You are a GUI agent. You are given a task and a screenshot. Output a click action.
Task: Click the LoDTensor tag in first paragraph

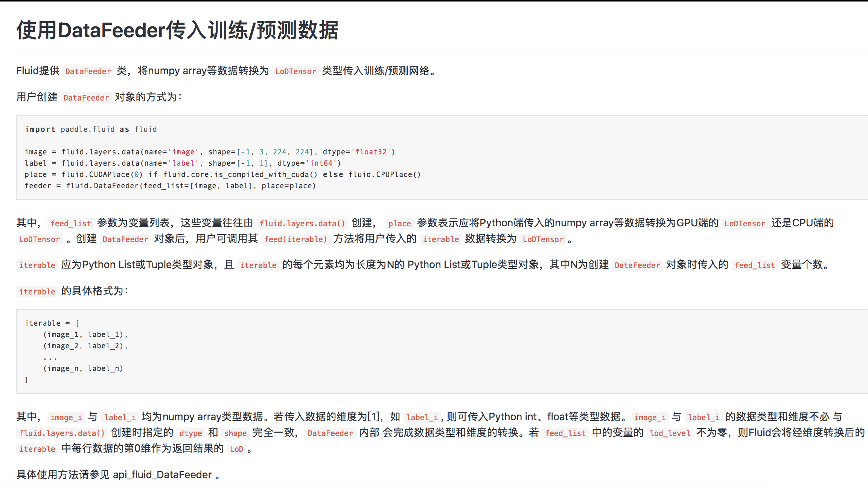(295, 71)
